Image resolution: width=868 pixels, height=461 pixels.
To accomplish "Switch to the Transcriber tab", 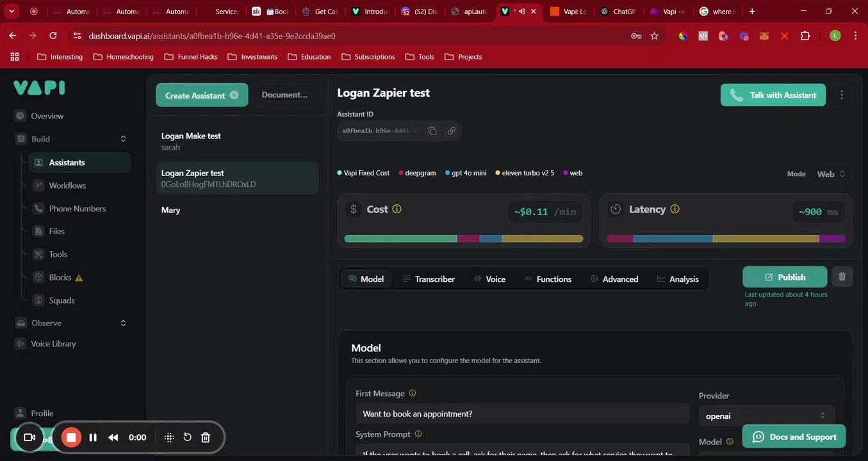I will pyautogui.click(x=429, y=279).
